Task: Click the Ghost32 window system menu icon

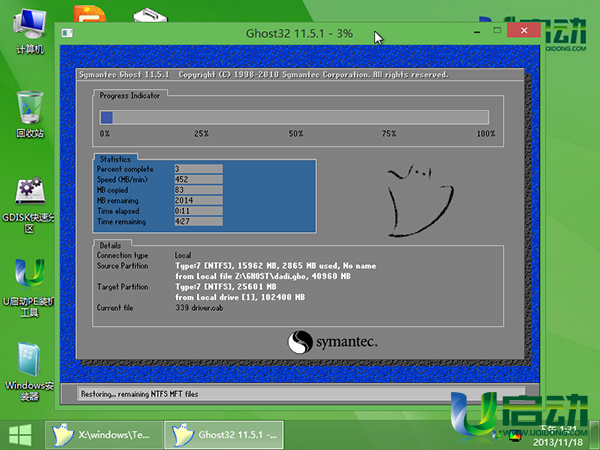Action: coord(67,33)
